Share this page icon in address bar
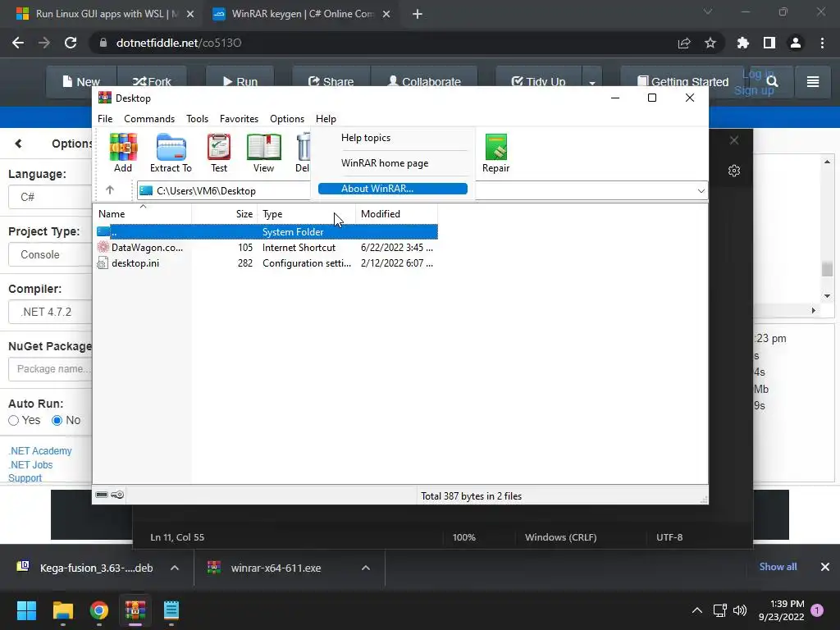Screen dimensions: 840x630 click(x=684, y=43)
